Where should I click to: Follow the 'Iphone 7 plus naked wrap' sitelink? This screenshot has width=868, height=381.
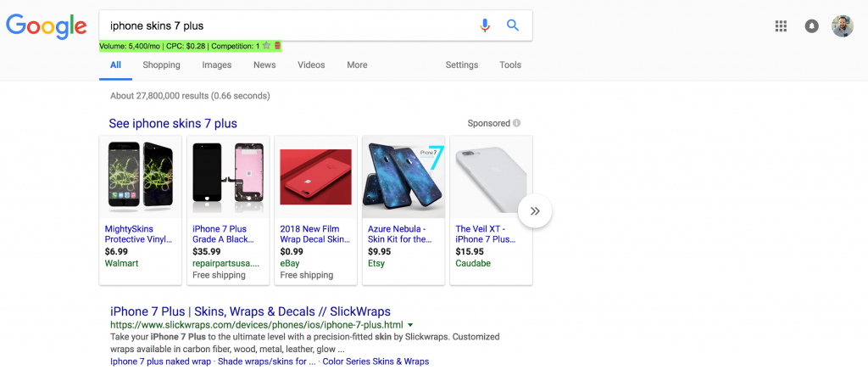point(160,361)
